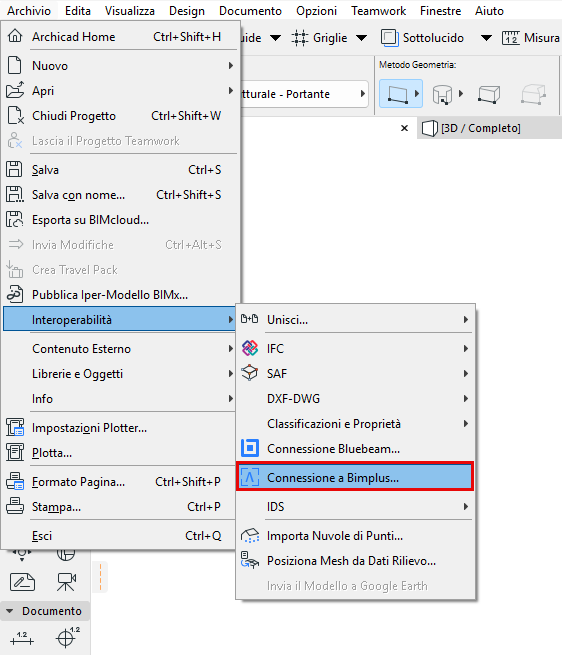
Task: Expand the Nuovo submenu arrow
Action: (231, 66)
